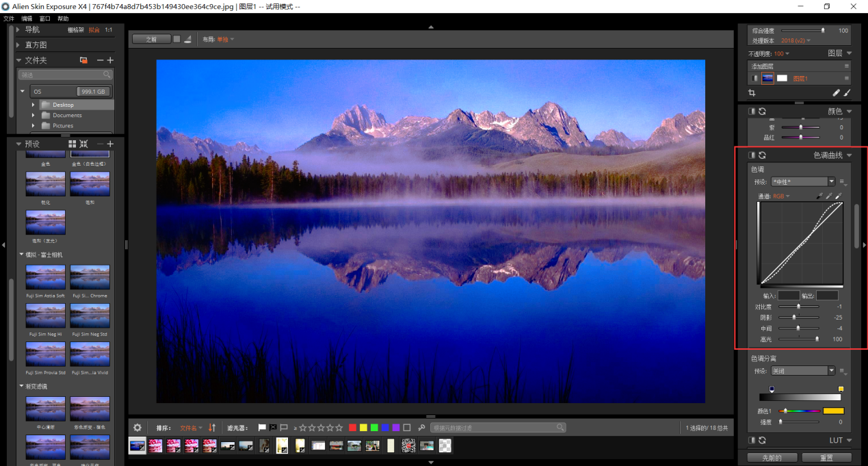This screenshot has width=868, height=466.
Task: Select the Fuji Sim Astia Soft preset thumbnail
Action: click(46, 277)
